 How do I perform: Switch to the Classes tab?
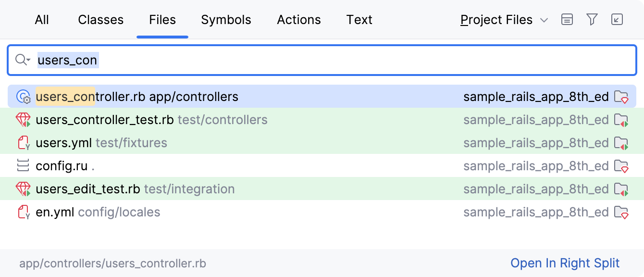(x=100, y=20)
